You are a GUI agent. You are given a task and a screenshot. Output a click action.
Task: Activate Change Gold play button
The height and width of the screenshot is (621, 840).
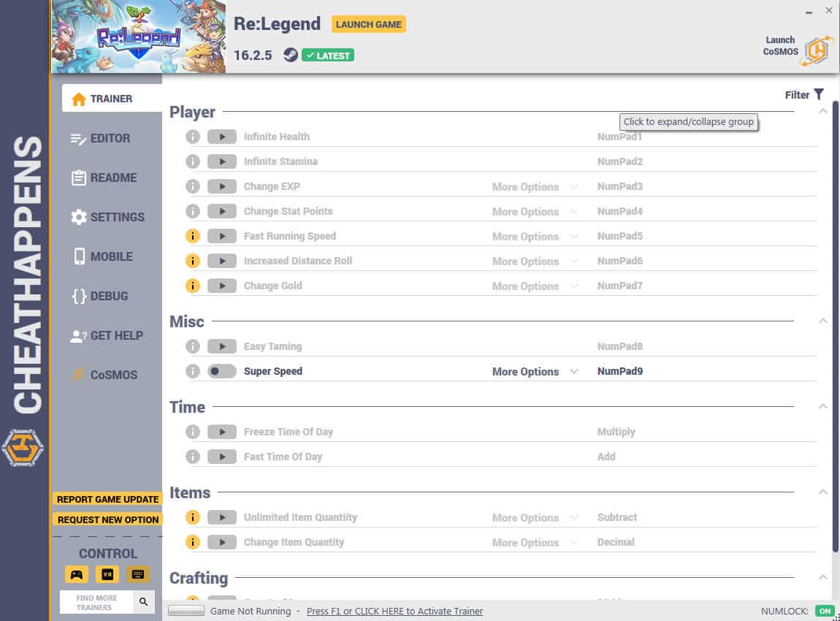click(x=222, y=286)
